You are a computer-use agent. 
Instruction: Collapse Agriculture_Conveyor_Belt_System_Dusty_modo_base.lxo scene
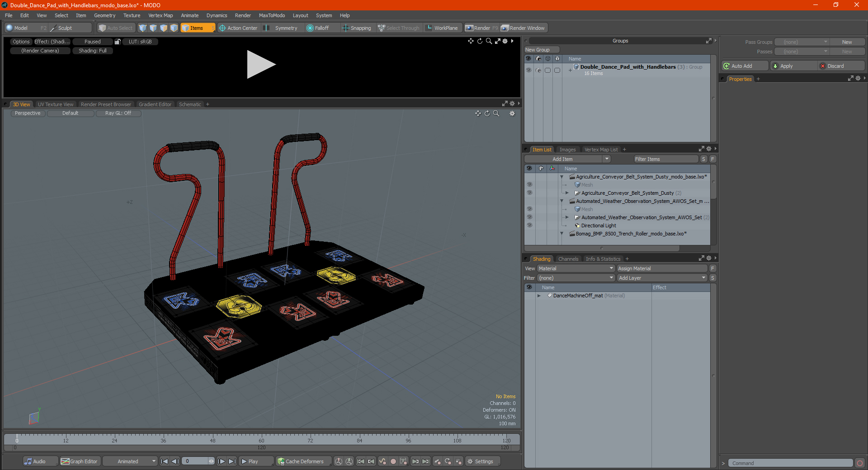click(x=562, y=177)
